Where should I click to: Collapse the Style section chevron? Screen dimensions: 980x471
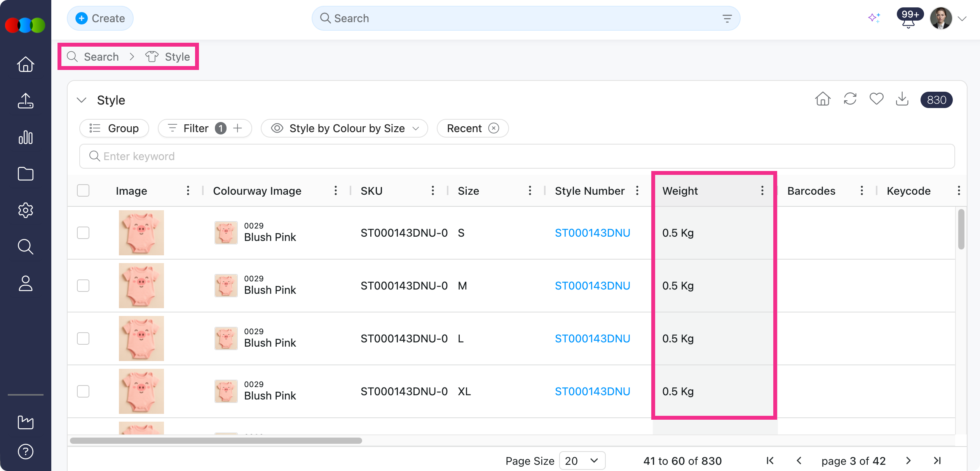pyautogui.click(x=82, y=100)
